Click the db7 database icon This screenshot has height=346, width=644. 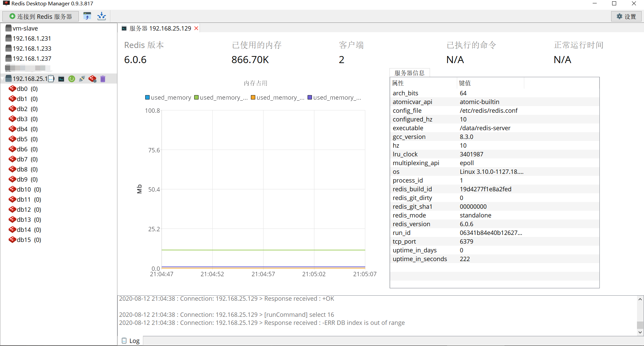12,159
